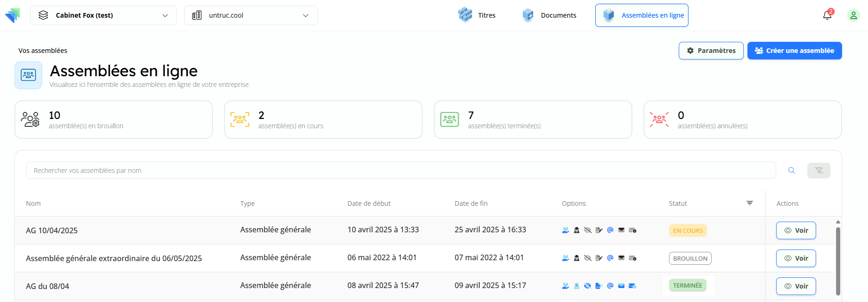
Task: Click the @ email icon in AG du 08/04 row
Action: point(610,286)
